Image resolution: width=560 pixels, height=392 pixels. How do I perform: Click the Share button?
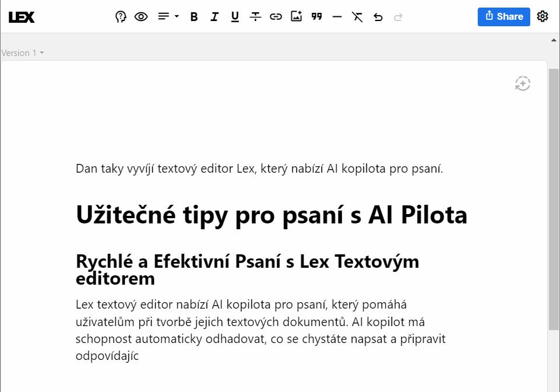[503, 16]
